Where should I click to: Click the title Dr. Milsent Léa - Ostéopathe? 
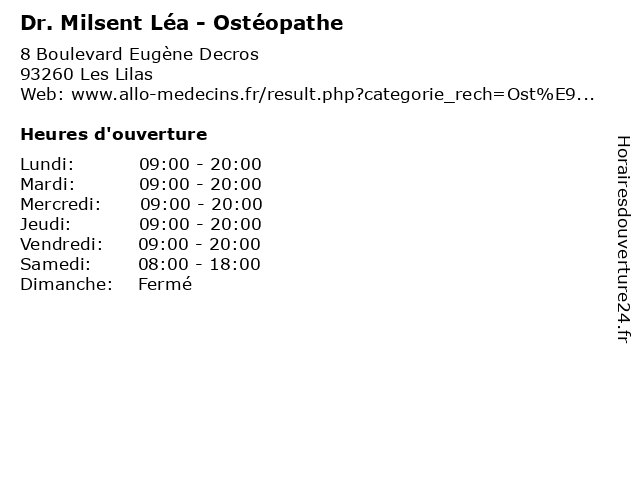[x=182, y=23]
